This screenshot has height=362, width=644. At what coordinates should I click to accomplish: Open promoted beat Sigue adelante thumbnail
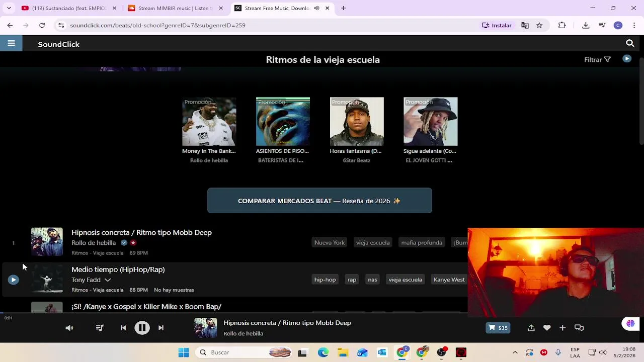(x=431, y=121)
